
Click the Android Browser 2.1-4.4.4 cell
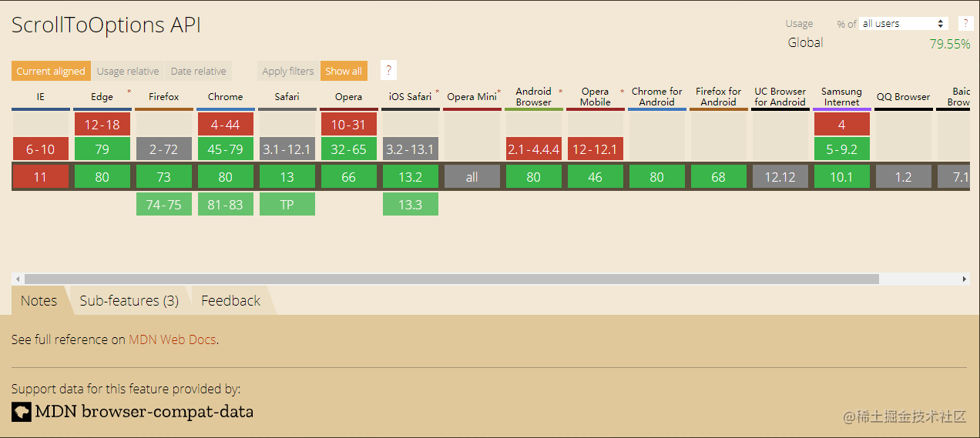[x=534, y=149]
